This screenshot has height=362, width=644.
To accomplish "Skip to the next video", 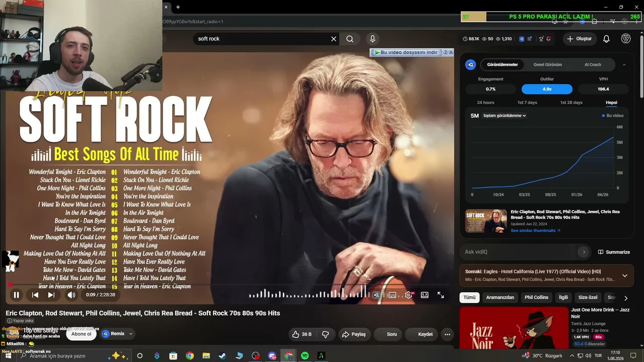I will pos(51,295).
